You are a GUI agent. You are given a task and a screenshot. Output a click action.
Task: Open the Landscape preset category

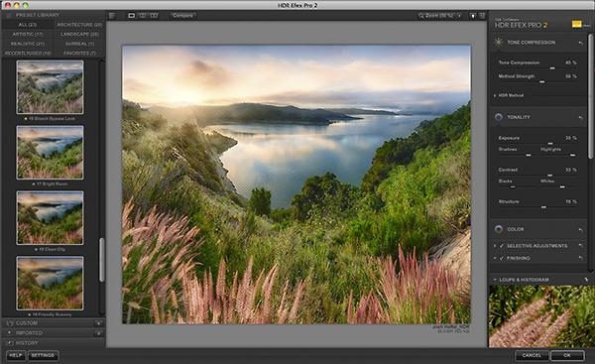[79, 34]
